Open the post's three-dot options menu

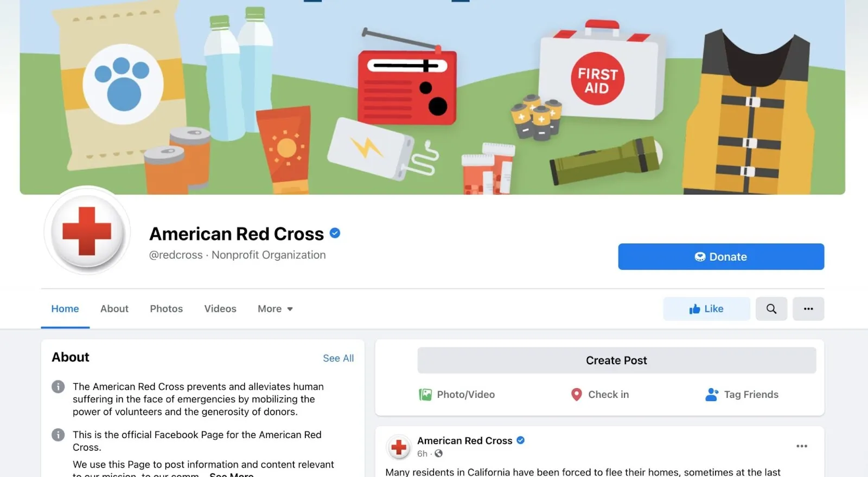coord(802,446)
